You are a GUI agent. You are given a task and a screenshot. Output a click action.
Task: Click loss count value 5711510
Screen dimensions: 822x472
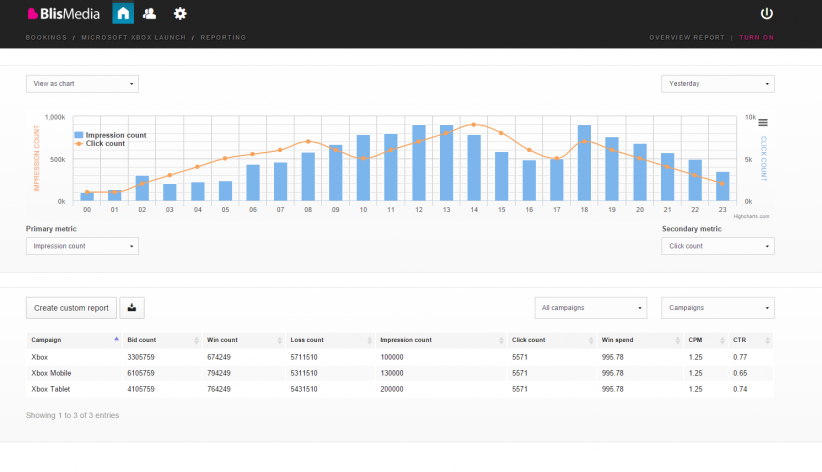[304, 358]
